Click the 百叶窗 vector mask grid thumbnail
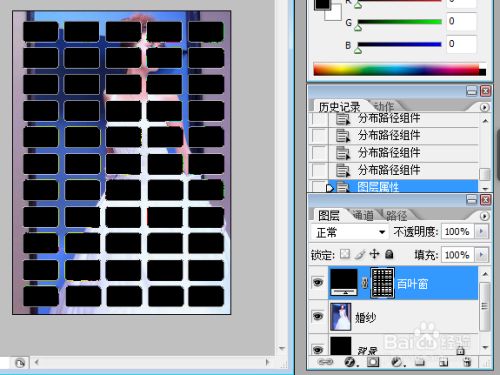The height and width of the screenshot is (375, 500). pyautogui.click(x=382, y=283)
